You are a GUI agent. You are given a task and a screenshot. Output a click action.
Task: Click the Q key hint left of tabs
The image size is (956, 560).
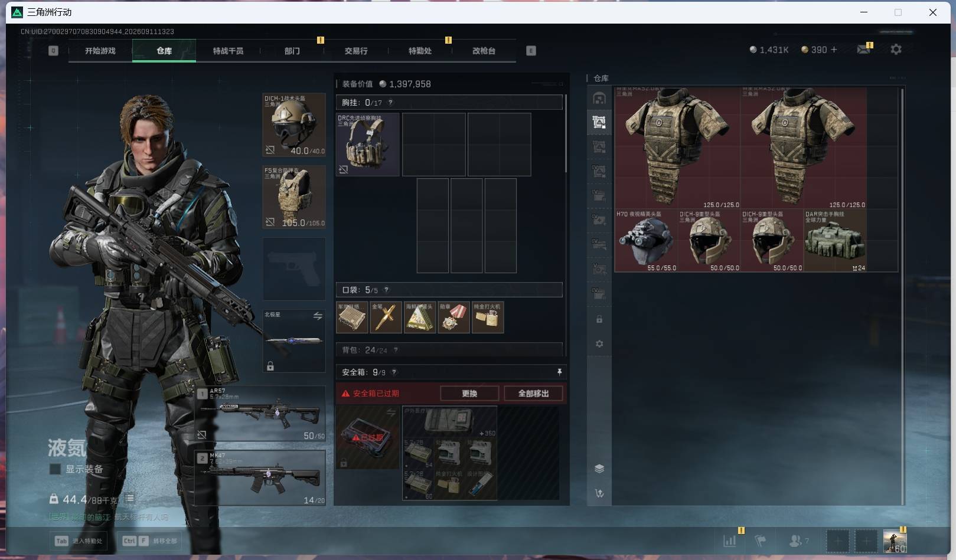(x=53, y=51)
